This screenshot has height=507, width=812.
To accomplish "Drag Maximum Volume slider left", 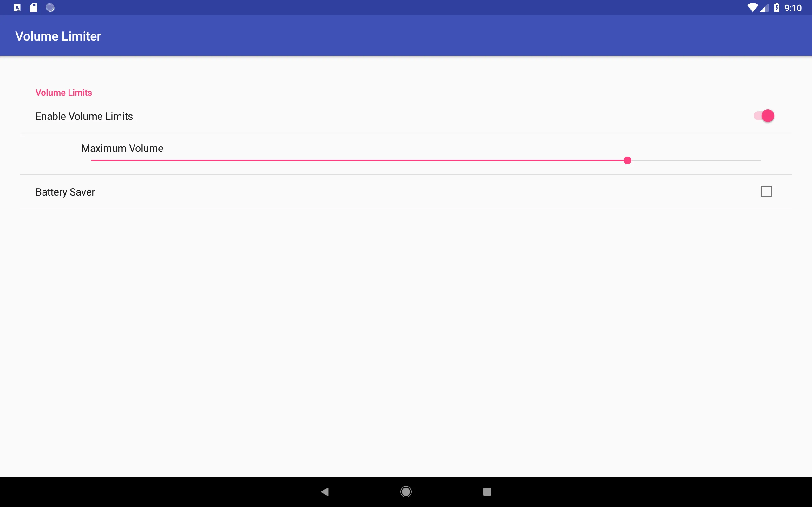I will (627, 161).
